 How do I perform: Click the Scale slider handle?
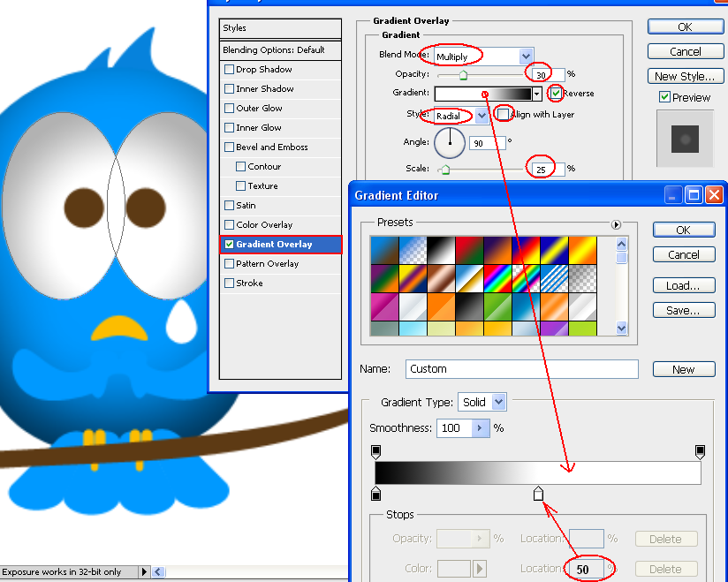445,170
